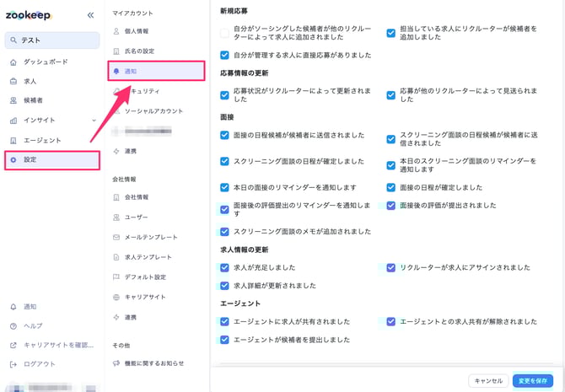Screen dimensions: 565x392
Task: Toggle 求人詳細が更新されました checkbox
Action: 224,286
